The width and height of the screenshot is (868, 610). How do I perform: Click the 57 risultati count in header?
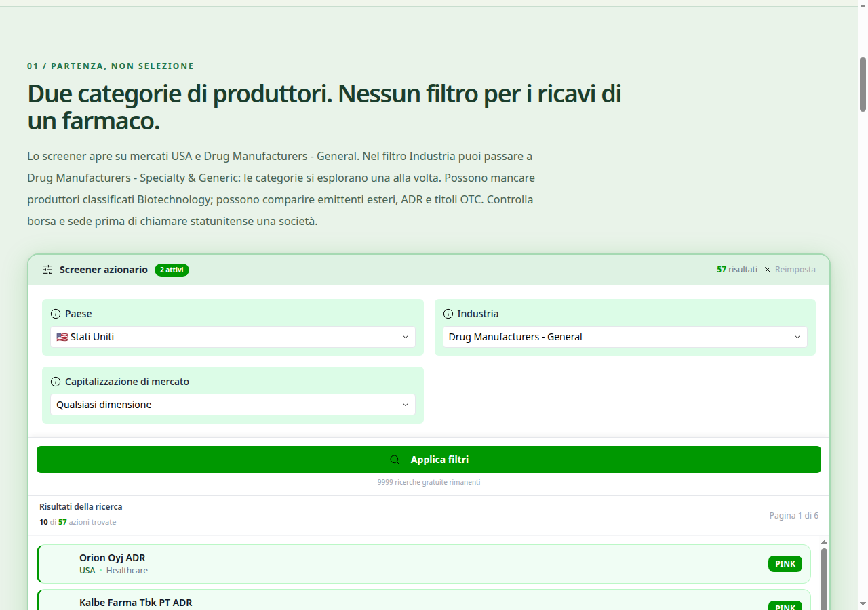[737, 270]
